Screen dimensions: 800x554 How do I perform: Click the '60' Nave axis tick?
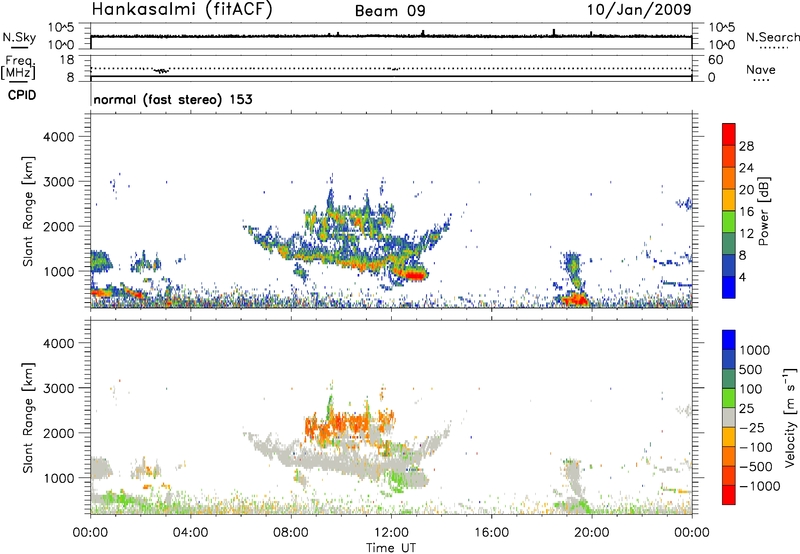coord(715,60)
